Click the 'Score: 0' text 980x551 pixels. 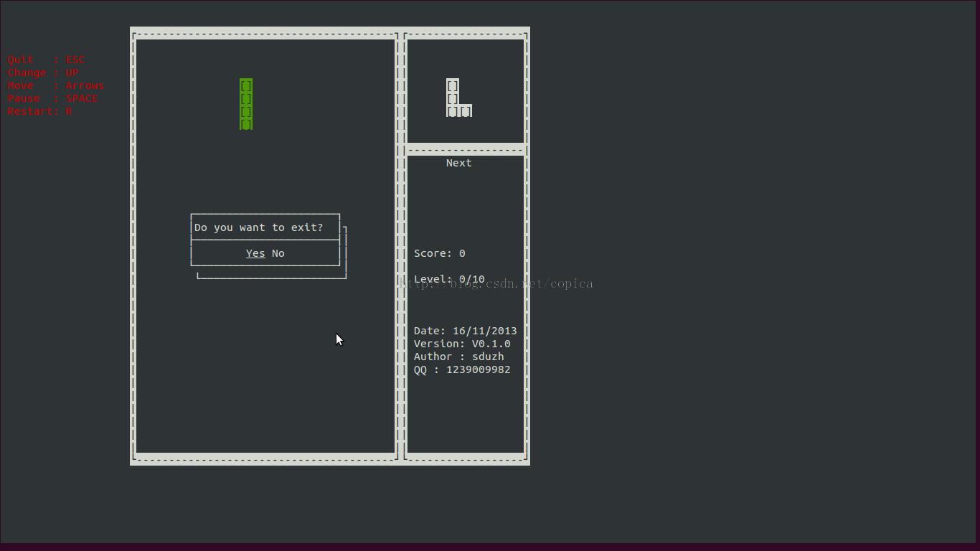coord(440,253)
